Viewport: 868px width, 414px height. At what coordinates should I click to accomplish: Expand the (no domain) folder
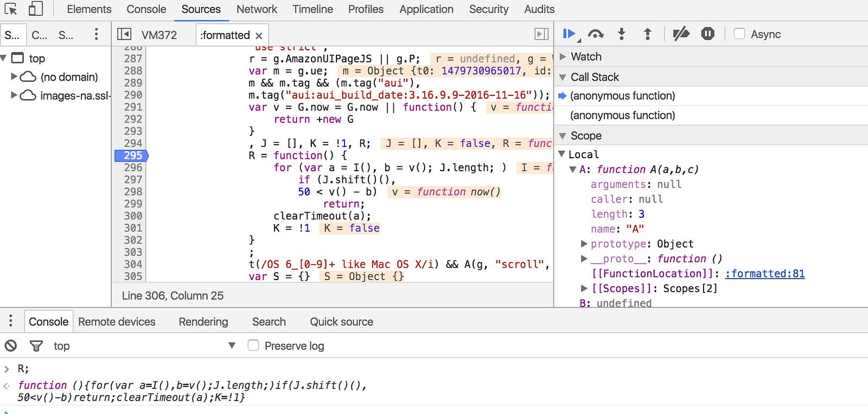pos(14,76)
